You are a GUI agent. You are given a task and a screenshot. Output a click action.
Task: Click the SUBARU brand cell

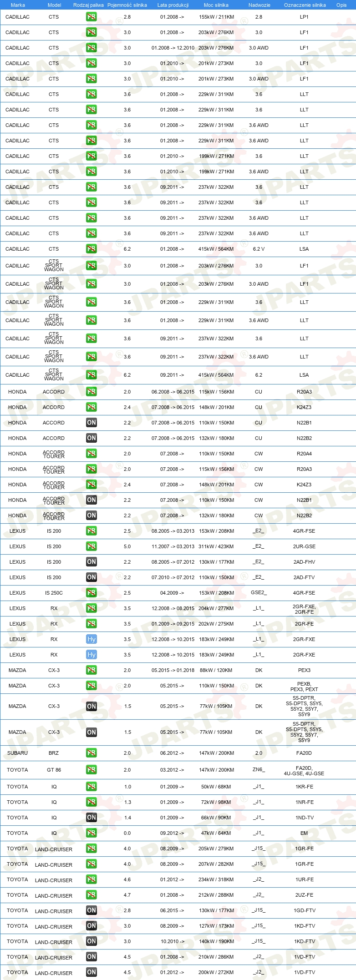(17, 753)
